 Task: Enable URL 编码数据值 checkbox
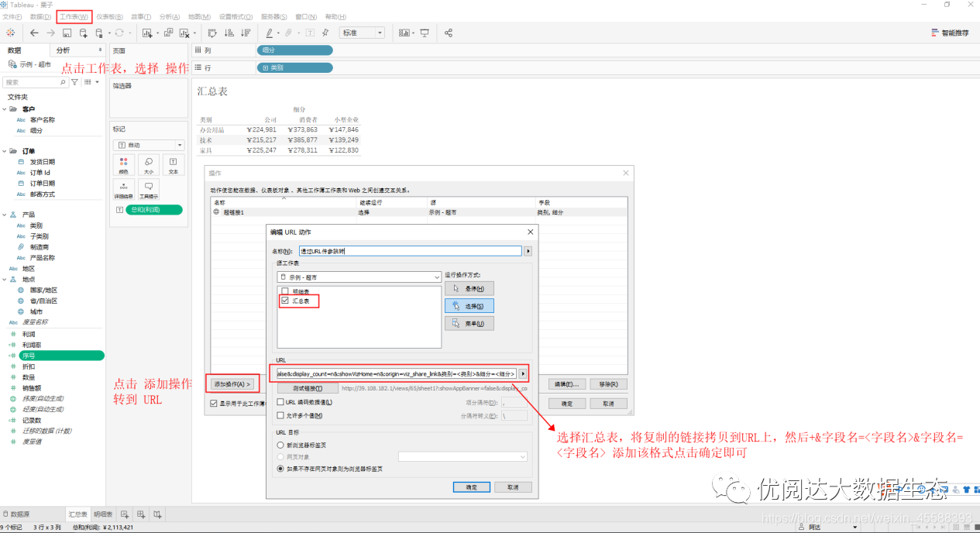pyautogui.click(x=280, y=402)
